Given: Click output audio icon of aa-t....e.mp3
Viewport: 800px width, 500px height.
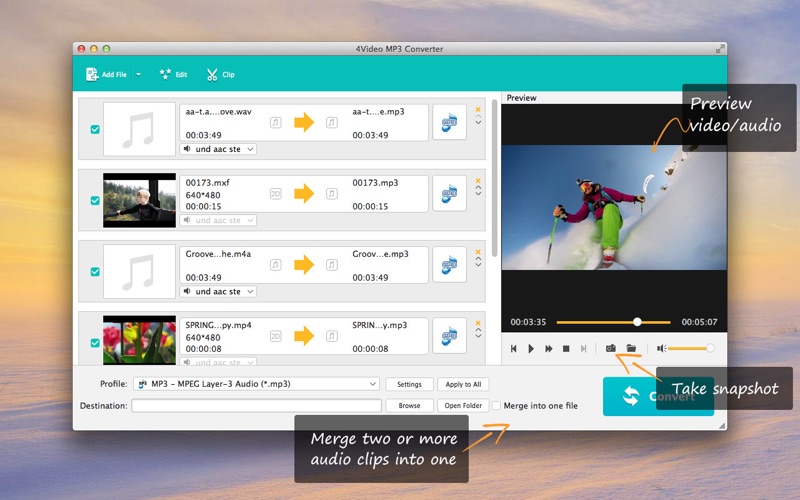Looking at the screenshot, I should tap(332, 122).
